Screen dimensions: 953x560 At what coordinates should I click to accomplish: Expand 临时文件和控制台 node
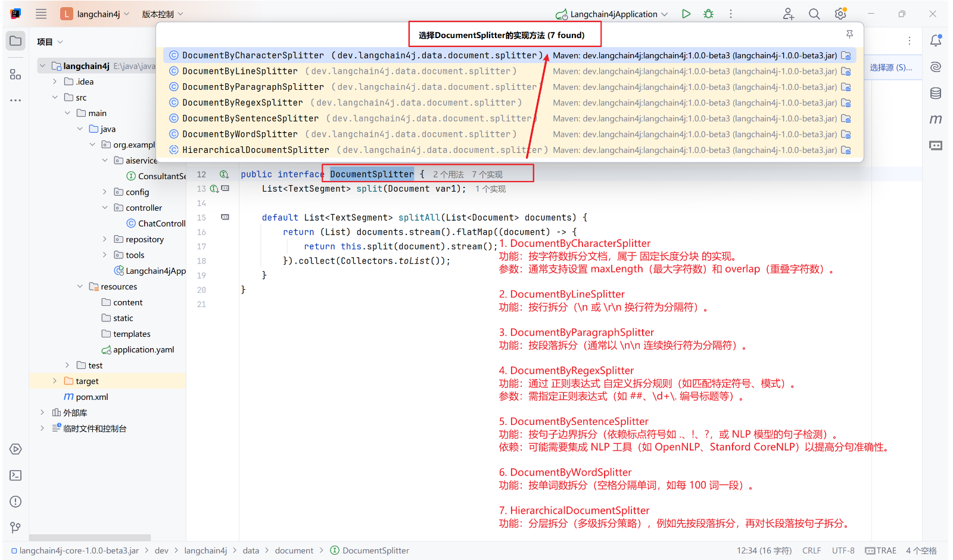click(42, 428)
